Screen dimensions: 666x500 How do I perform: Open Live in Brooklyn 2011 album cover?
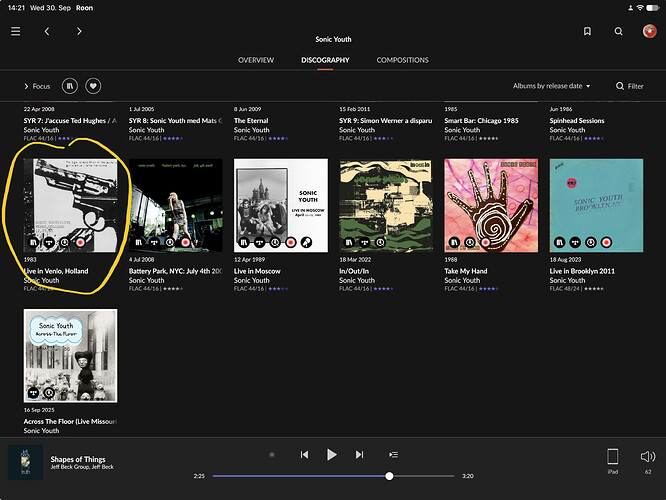pos(596,206)
